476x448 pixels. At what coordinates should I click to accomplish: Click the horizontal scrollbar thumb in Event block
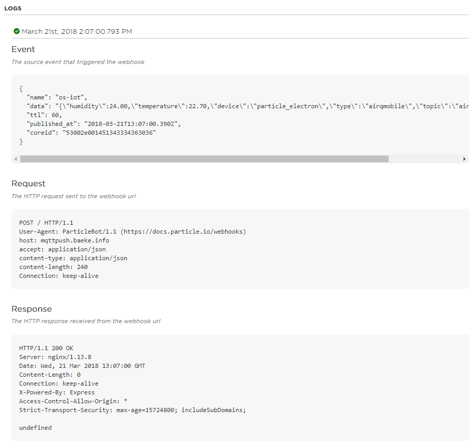click(204, 159)
